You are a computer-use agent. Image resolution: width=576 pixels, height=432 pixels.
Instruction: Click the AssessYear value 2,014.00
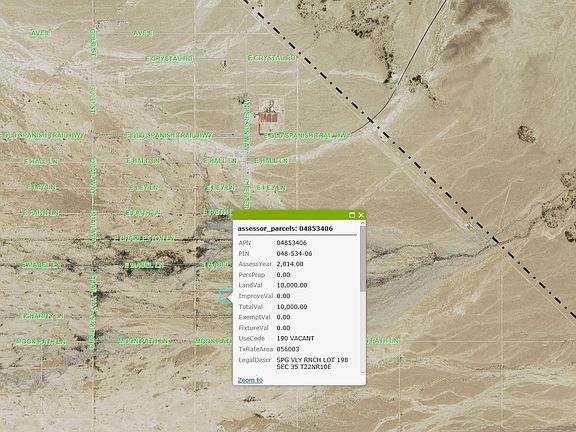290,264
